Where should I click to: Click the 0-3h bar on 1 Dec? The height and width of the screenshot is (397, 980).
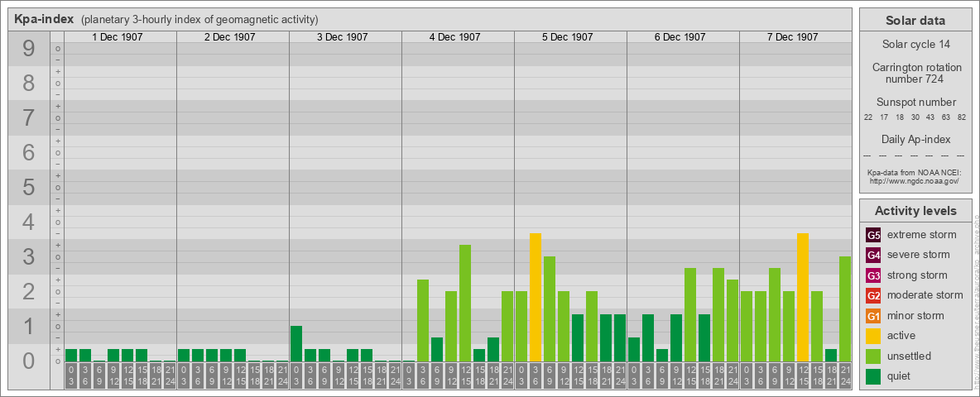click(x=71, y=355)
